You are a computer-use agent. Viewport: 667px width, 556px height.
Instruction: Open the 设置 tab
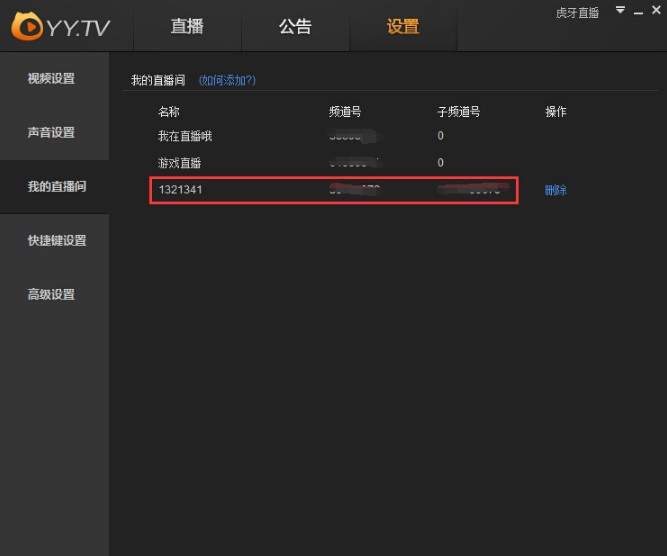pyautogui.click(x=403, y=26)
